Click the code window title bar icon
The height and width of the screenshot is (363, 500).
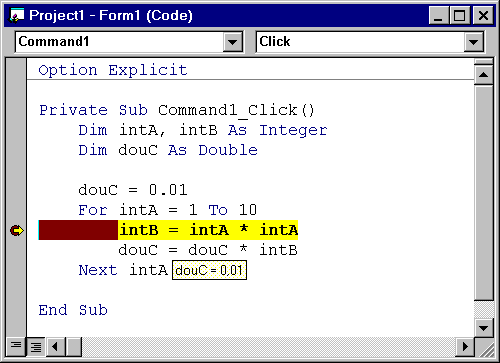[x=17, y=16]
